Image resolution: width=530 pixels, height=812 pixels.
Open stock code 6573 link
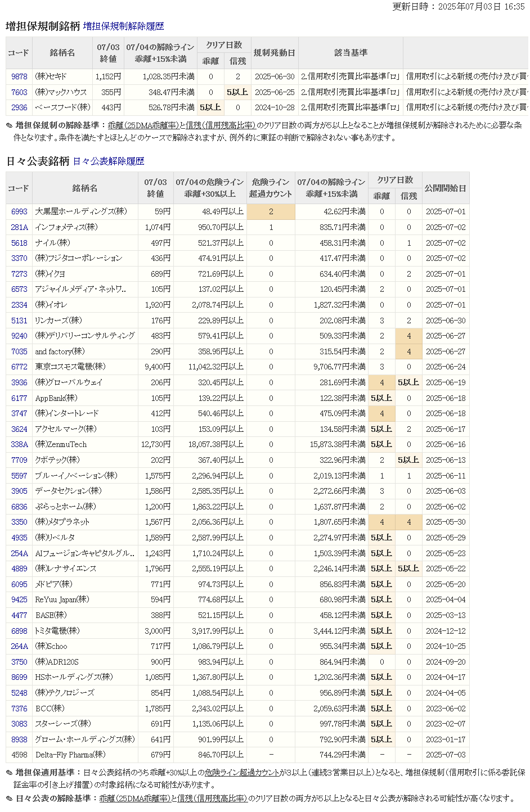[19, 289]
